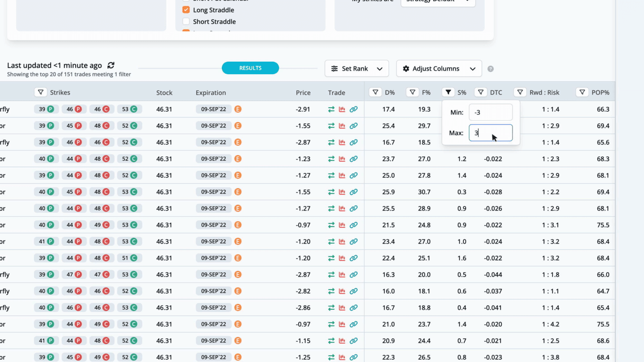Click the POP% value 64.7
Viewport: 644px width, 362px height.
[603, 291]
